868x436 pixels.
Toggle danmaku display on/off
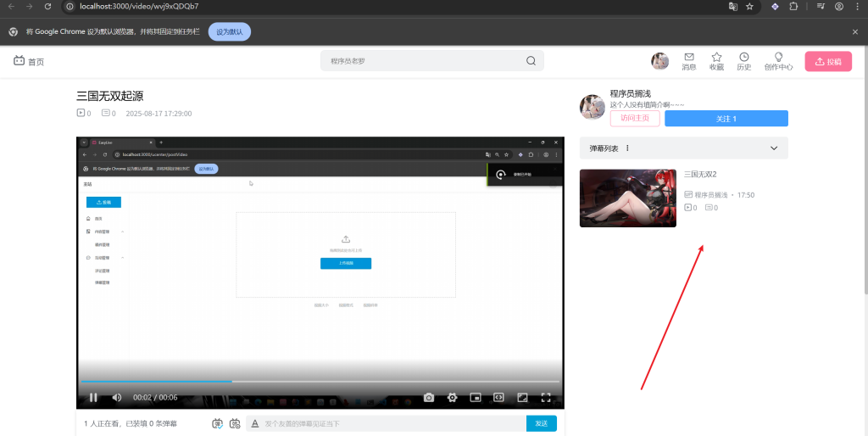217,423
